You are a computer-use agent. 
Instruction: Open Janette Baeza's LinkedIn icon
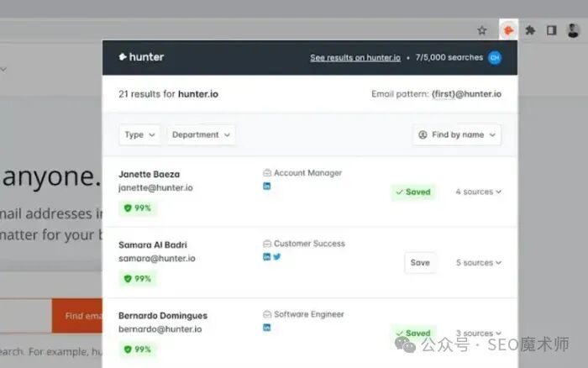[266, 186]
